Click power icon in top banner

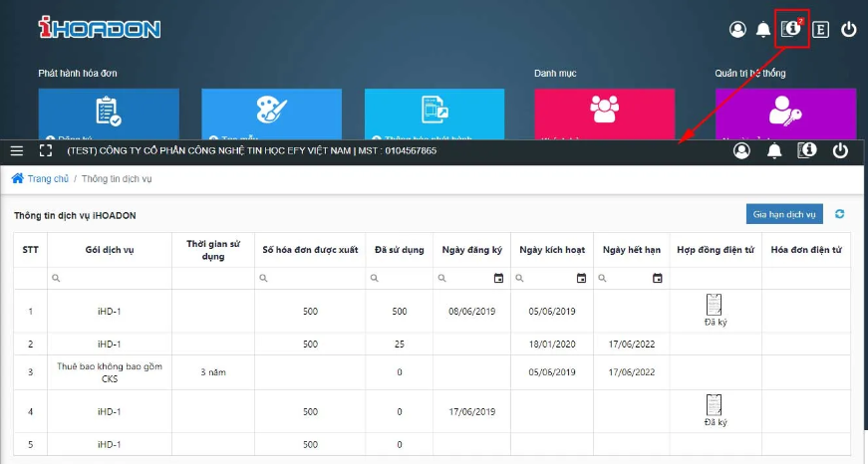(x=849, y=29)
